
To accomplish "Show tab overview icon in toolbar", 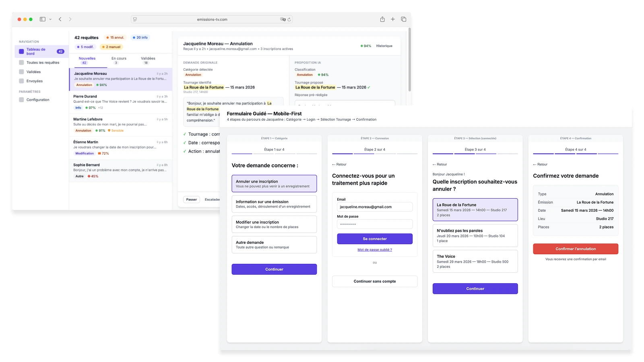I will 403,19.
